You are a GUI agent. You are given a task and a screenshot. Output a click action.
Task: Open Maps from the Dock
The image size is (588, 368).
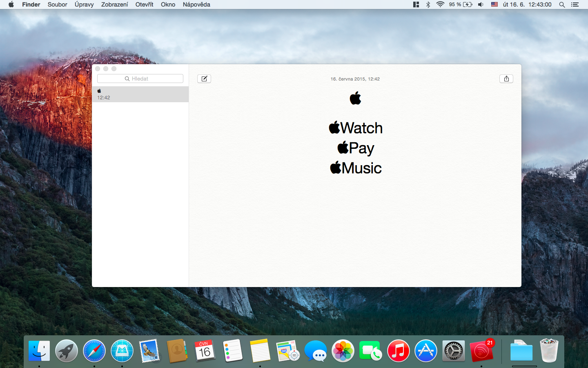coord(288,351)
